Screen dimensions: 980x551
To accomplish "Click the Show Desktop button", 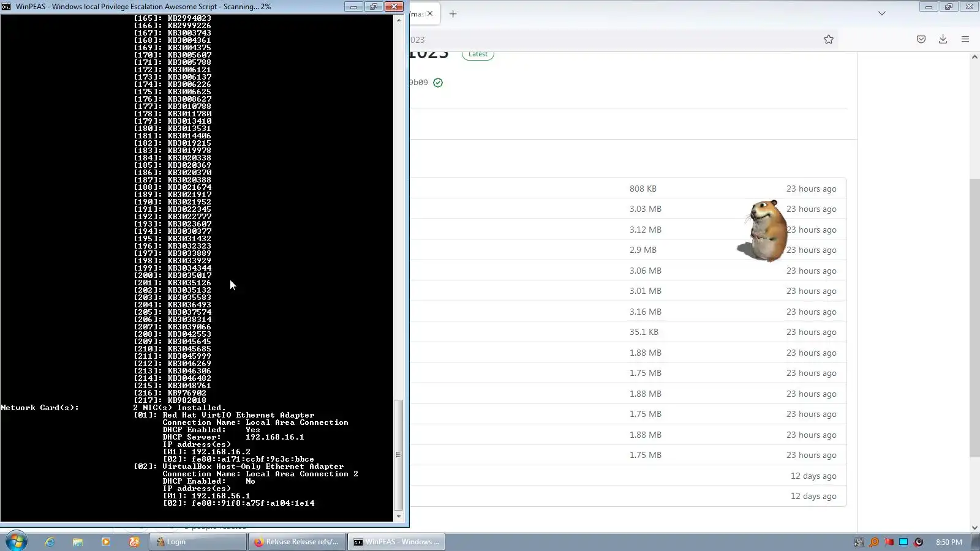I will pos(976,542).
